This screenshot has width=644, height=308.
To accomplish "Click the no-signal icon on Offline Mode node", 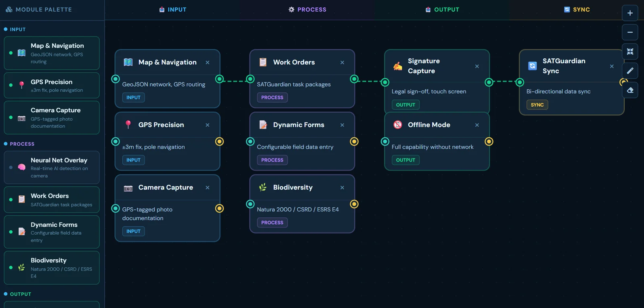I will (398, 125).
